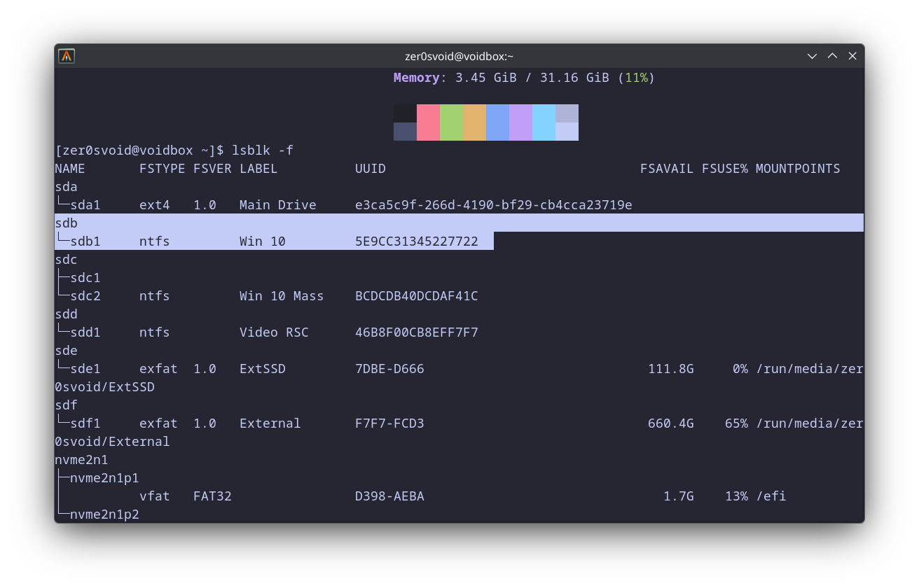
Task: Minimize the terminal window
Action: point(812,56)
